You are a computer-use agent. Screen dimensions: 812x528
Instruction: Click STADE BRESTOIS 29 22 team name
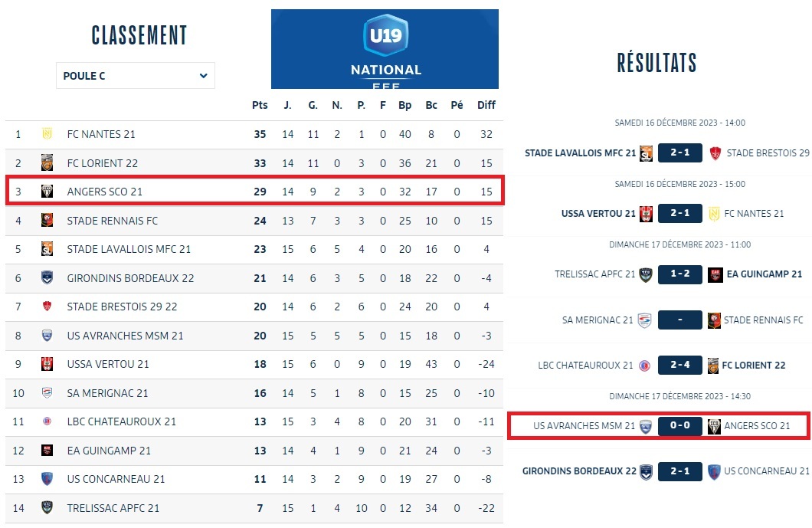click(x=123, y=307)
